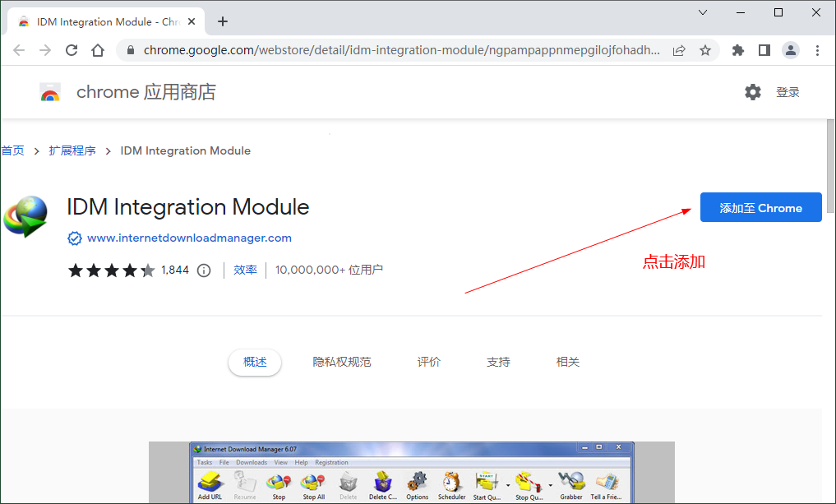Viewport: 836px width, 504px height.
Task: Click the 10,000,000+ 位用户 text
Action: tap(329, 270)
